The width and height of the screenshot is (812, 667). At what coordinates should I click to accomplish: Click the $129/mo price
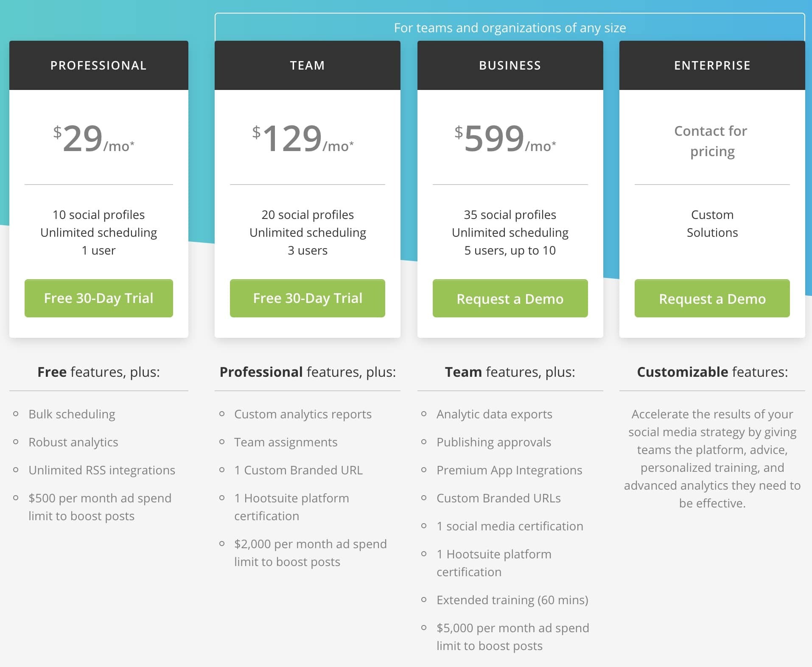click(303, 139)
